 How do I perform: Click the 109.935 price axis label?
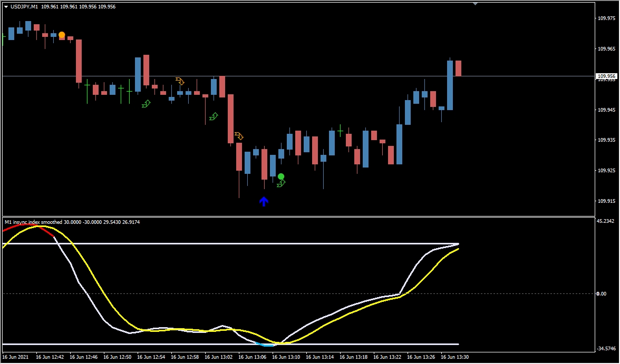point(606,140)
